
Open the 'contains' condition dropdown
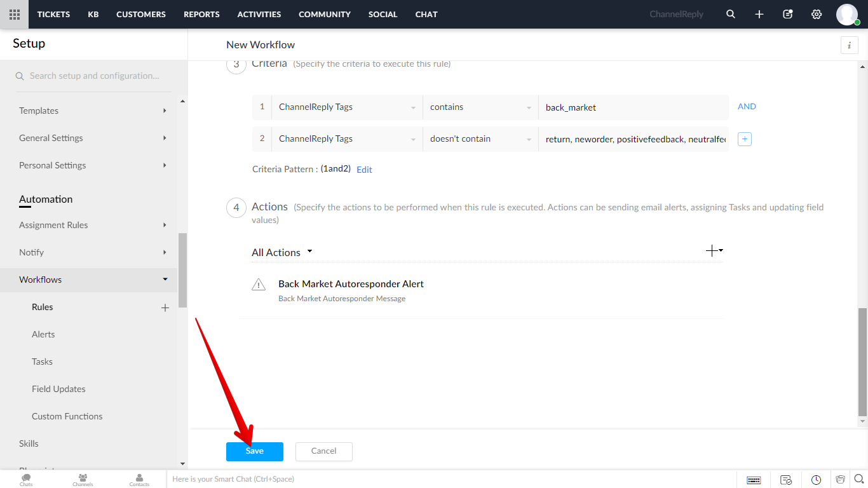(480, 107)
